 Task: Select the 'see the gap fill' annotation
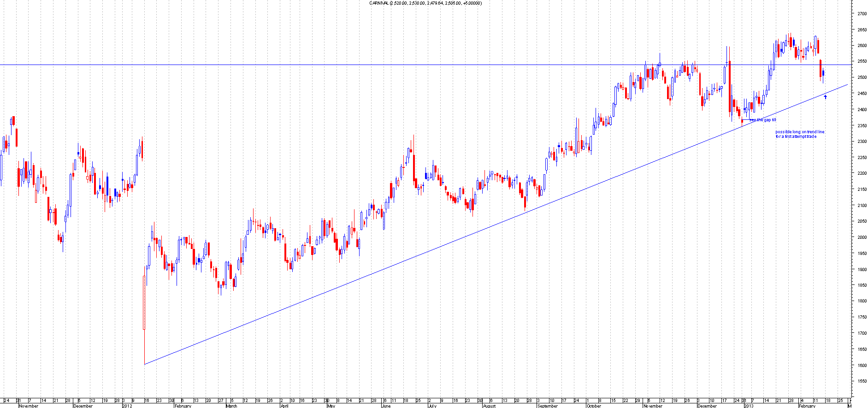click(763, 120)
